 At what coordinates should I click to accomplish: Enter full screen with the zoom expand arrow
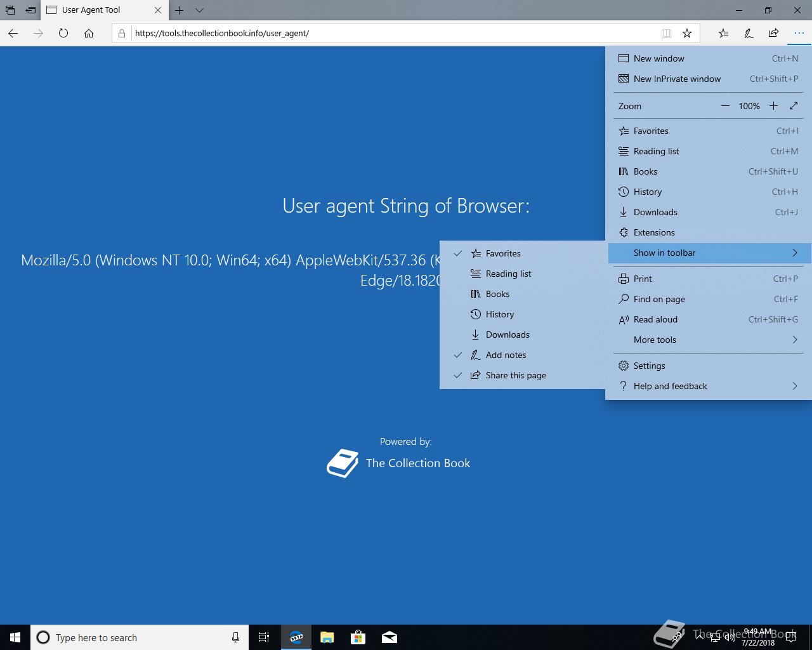794,106
